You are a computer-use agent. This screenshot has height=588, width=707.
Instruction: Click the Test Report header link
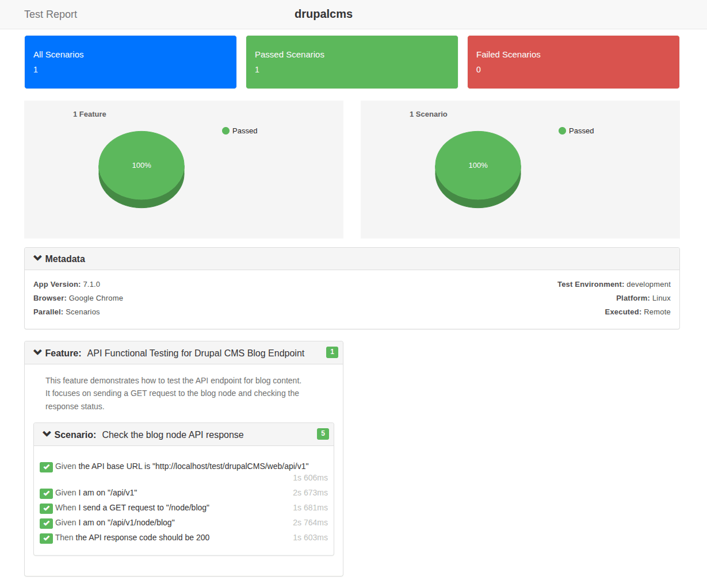tap(51, 14)
